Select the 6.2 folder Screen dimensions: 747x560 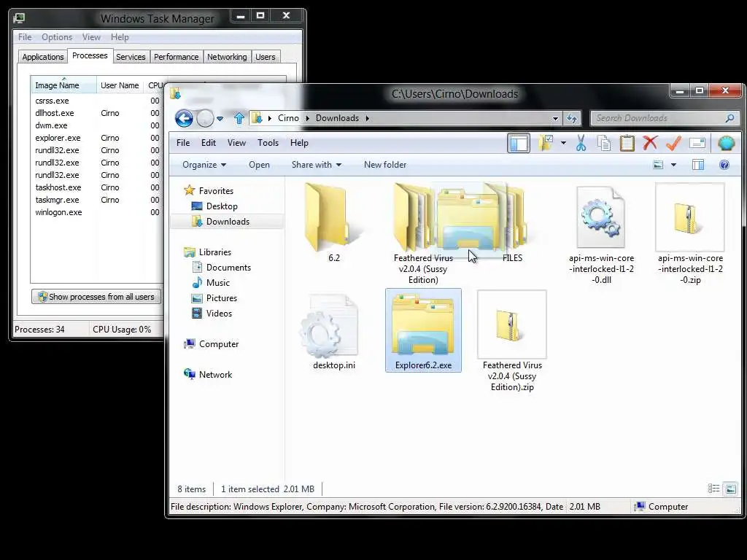[x=334, y=224]
